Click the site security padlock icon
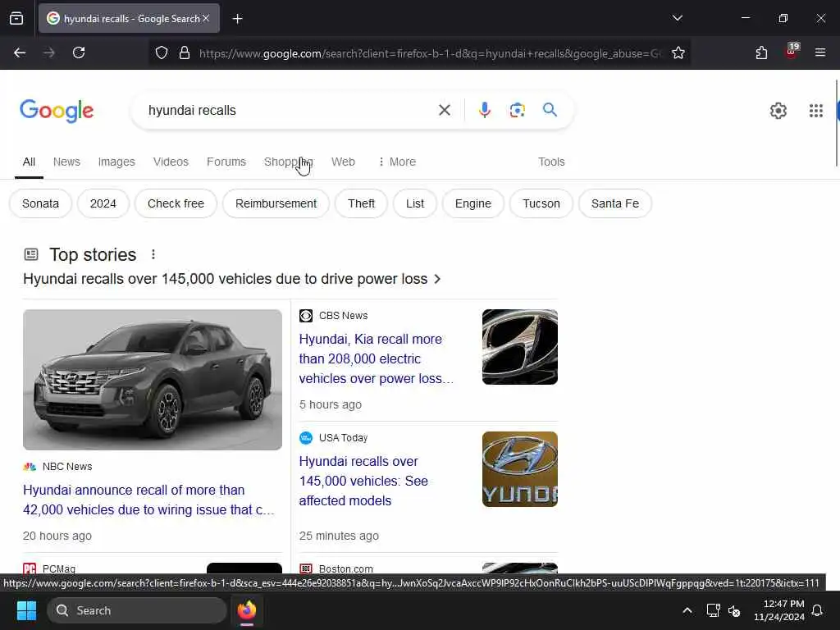840x630 pixels. [185, 53]
